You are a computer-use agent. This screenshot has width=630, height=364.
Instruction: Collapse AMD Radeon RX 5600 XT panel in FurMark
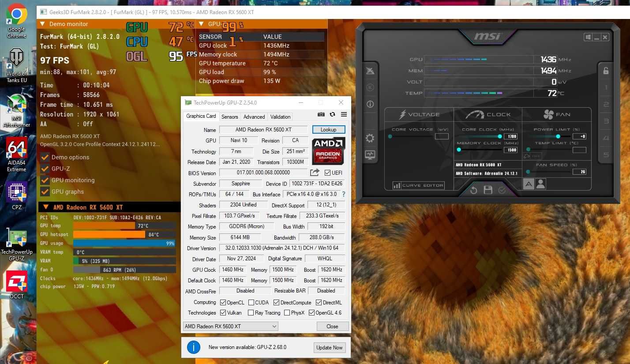[46, 207]
